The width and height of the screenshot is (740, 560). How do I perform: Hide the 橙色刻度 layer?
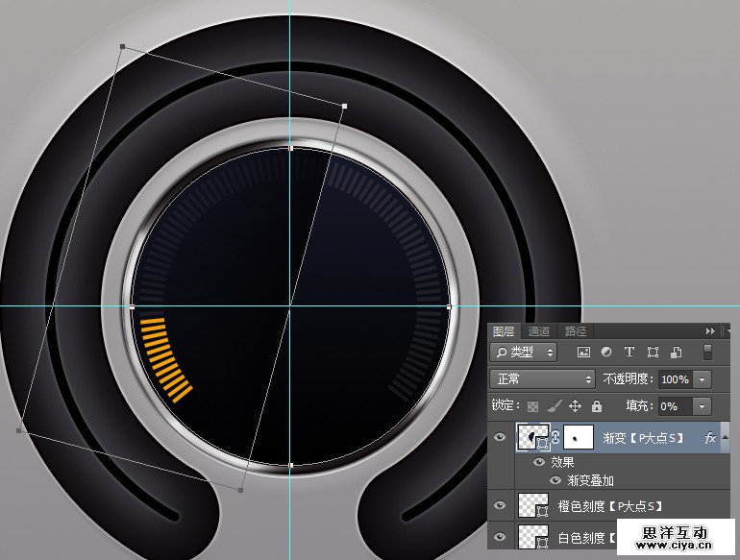[x=500, y=505]
